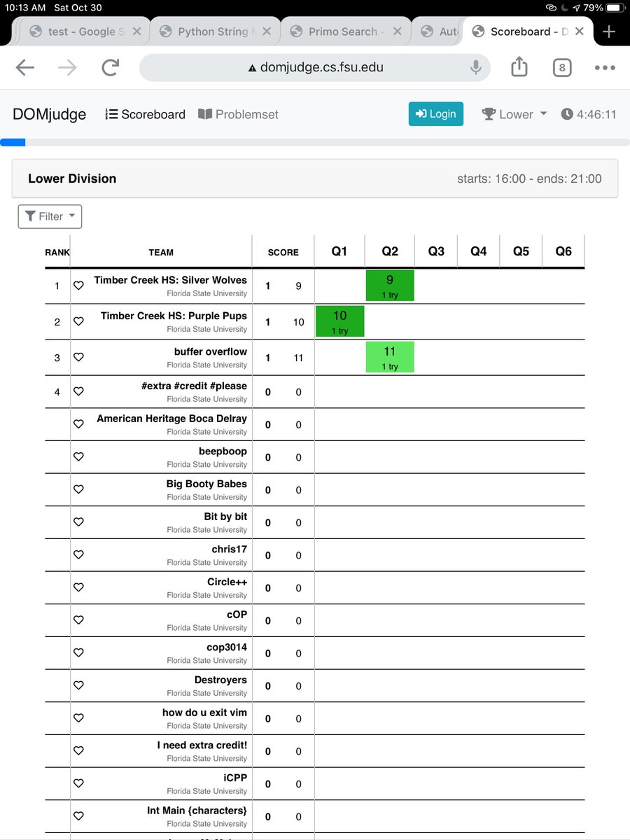Toggle heart for how do u exit vim
This screenshot has height=840, width=630.
(78, 718)
